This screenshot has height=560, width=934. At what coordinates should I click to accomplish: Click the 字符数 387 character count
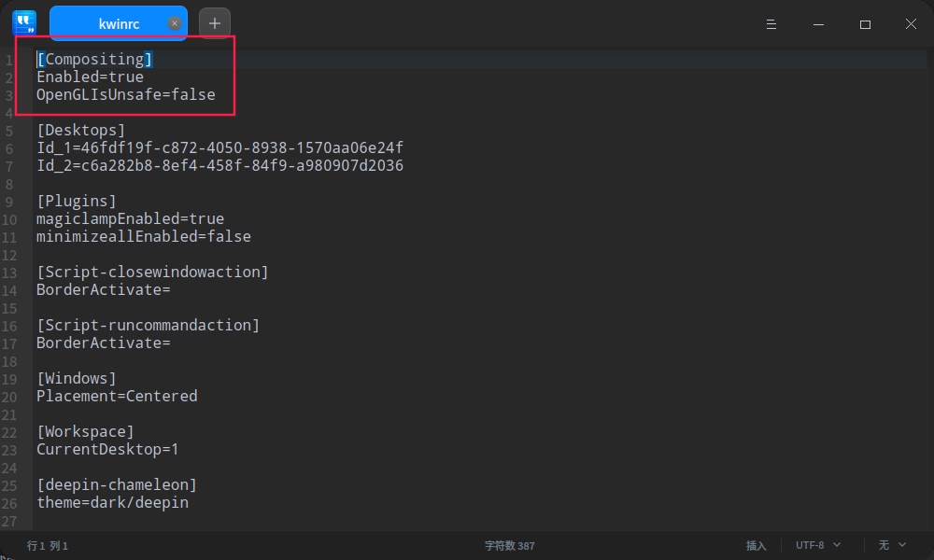coord(509,545)
